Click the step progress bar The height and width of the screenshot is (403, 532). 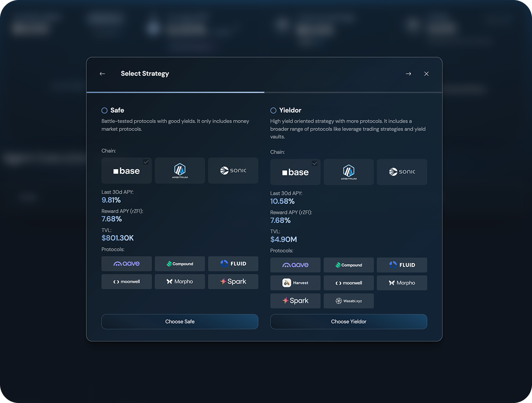coord(264,92)
